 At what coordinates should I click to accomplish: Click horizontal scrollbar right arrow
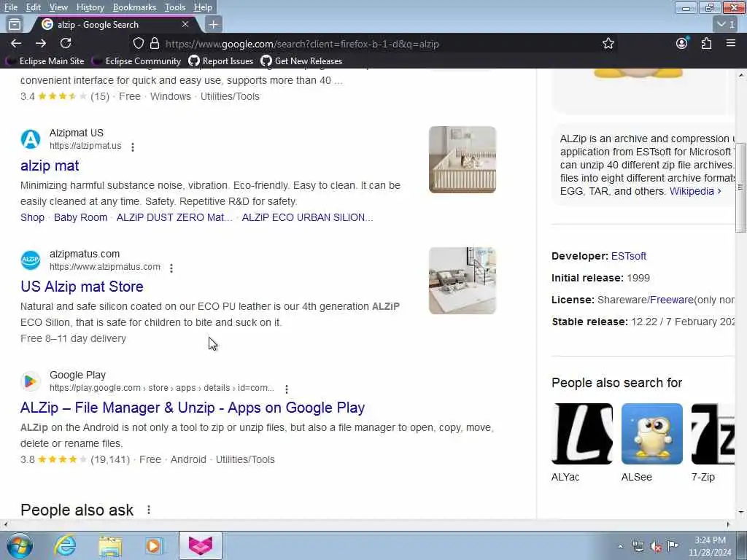coord(728,524)
